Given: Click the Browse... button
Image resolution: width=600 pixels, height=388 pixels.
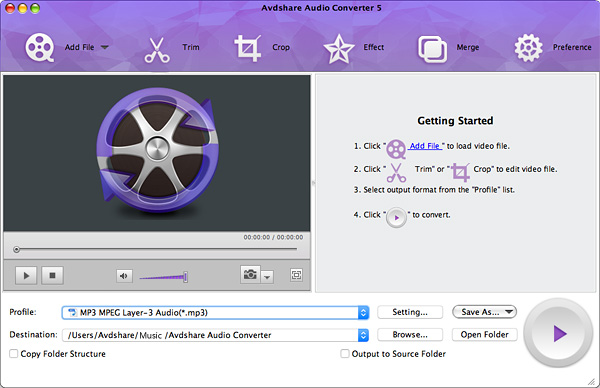Looking at the screenshot, I should [410, 335].
